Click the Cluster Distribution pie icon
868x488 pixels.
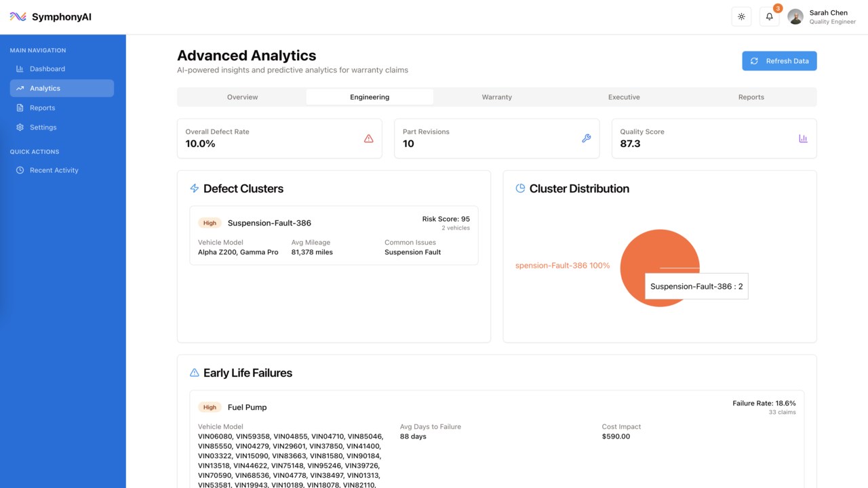point(520,188)
